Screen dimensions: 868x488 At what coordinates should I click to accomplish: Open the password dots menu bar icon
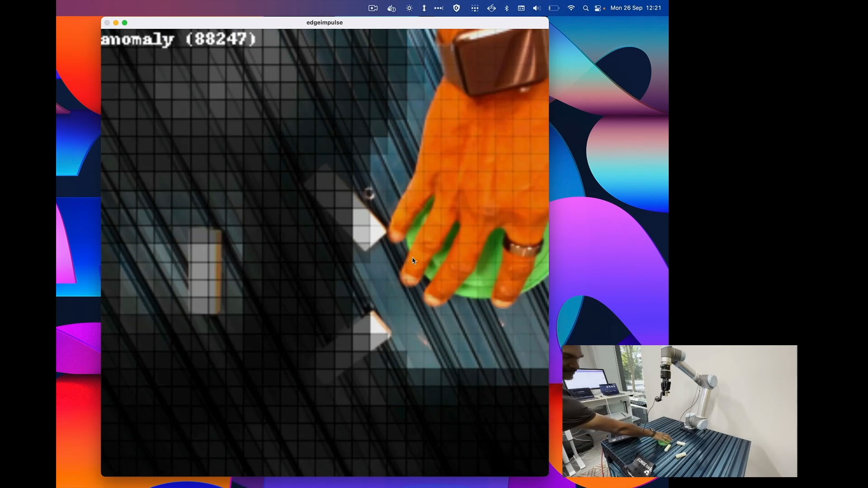pyautogui.click(x=439, y=8)
